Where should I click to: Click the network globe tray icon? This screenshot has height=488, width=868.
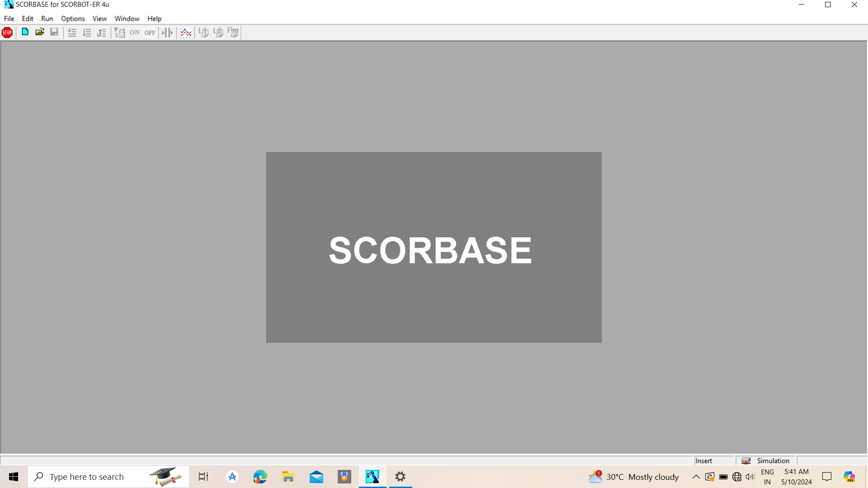point(737,477)
